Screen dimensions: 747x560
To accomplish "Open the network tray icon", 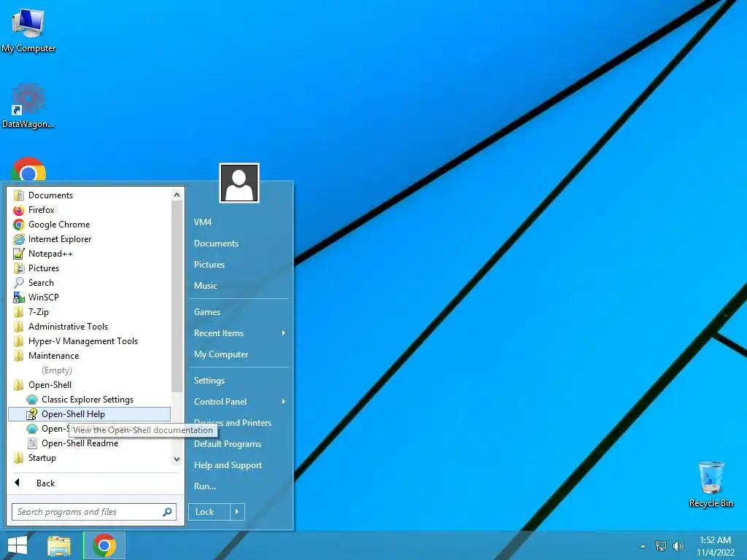I will point(661,545).
